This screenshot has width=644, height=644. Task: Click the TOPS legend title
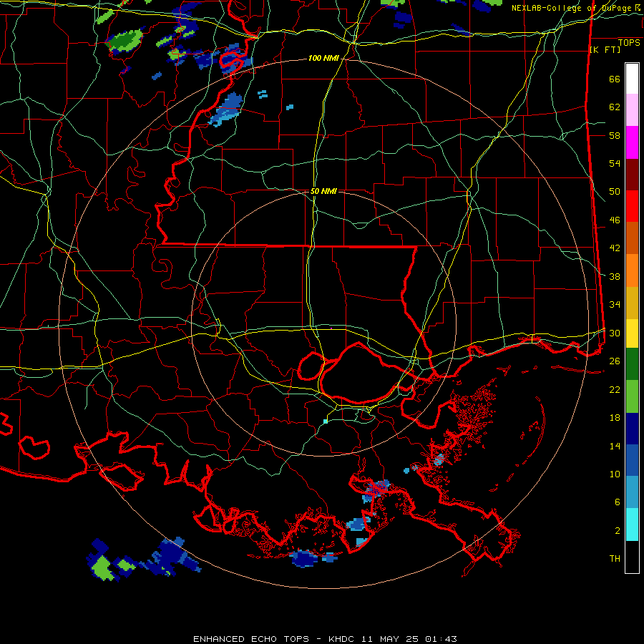point(629,42)
